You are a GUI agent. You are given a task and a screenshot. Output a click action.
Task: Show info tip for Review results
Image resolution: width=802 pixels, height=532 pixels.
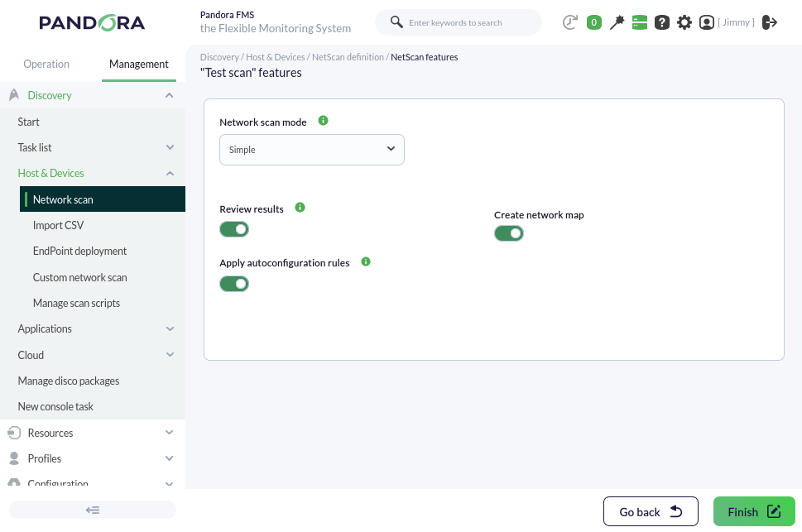pyautogui.click(x=300, y=207)
